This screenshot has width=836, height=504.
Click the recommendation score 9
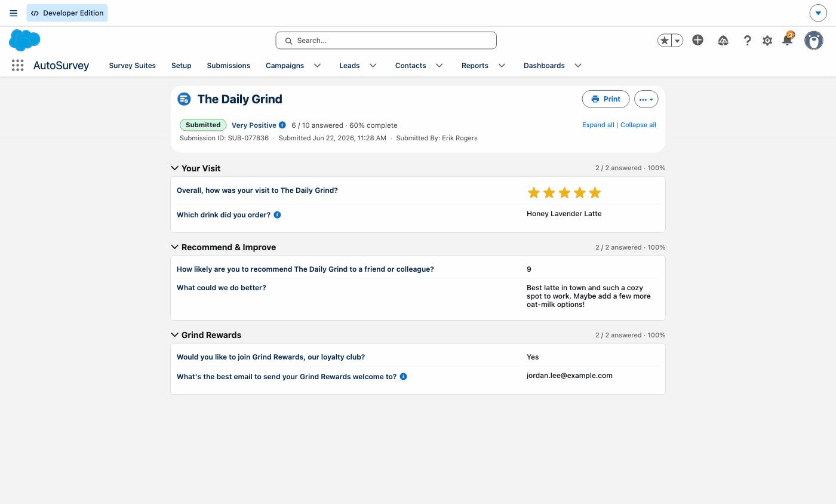[529, 269]
